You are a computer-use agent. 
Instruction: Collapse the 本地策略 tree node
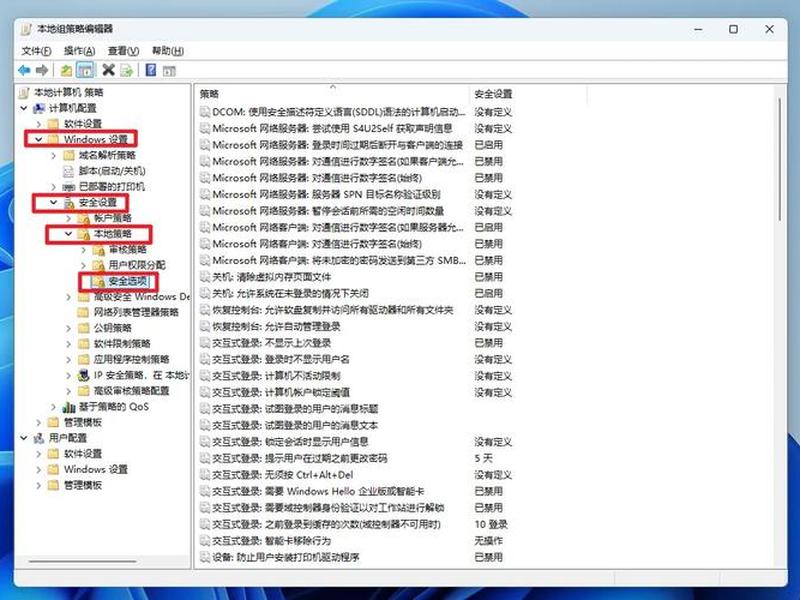click(68, 234)
